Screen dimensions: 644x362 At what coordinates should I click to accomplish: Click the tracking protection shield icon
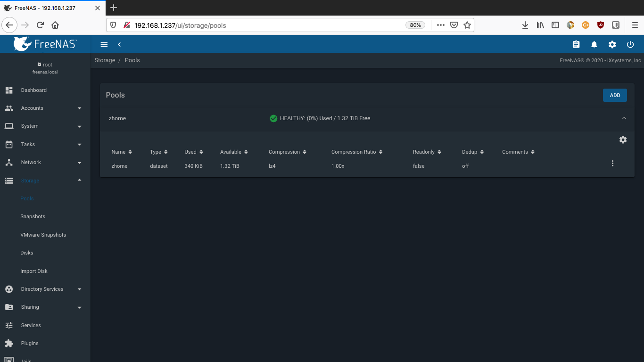pyautogui.click(x=113, y=25)
